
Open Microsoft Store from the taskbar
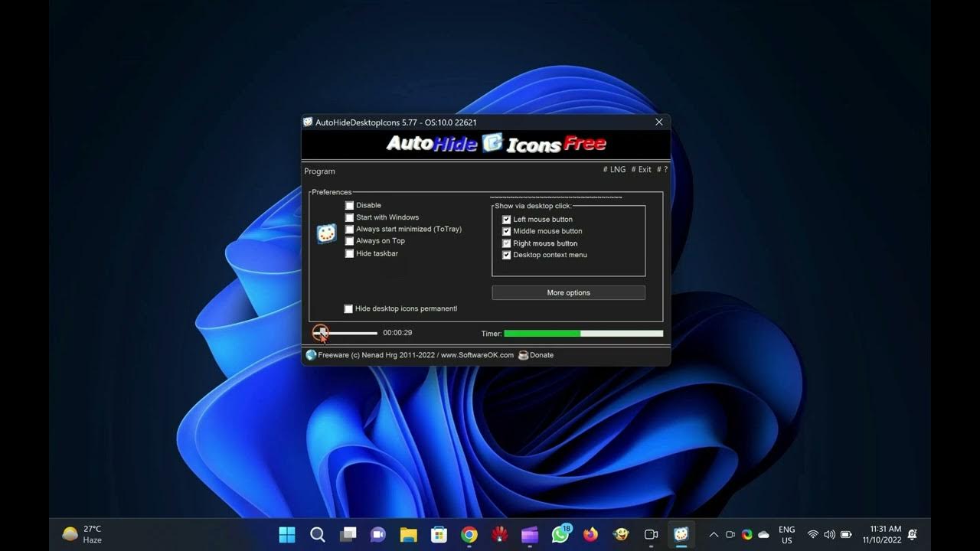[439, 534]
